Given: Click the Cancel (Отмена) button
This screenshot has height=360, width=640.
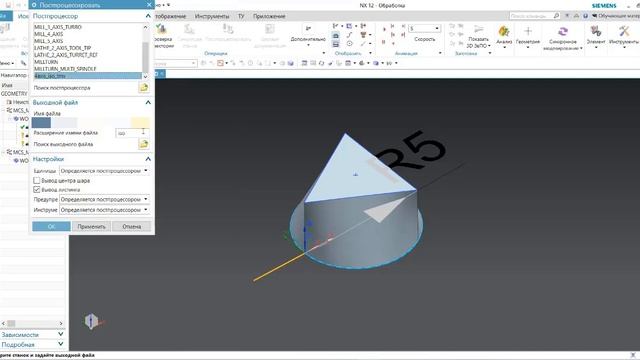Looking at the screenshot, I should 131,226.
